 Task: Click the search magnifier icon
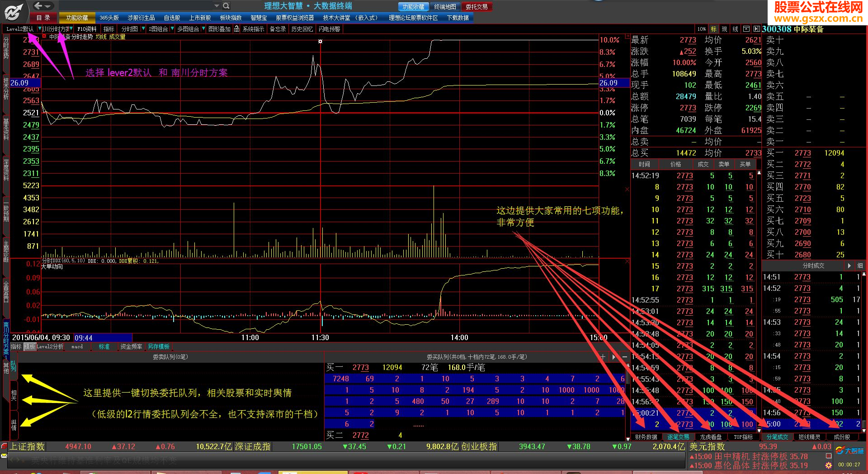(x=226, y=6)
